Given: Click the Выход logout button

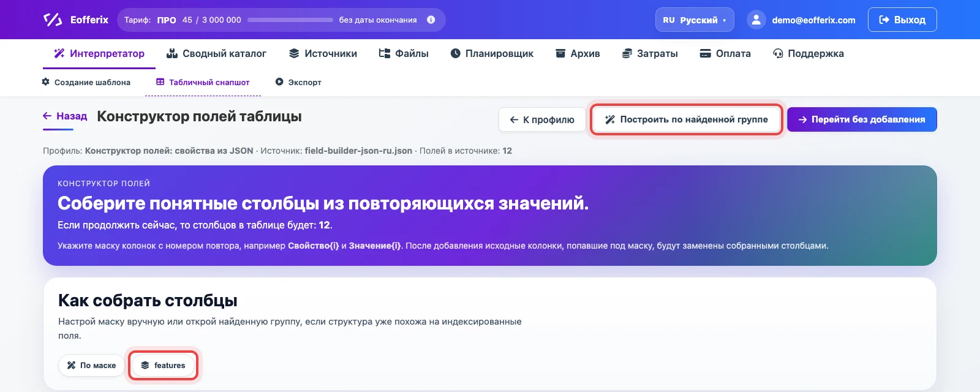Looking at the screenshot, I should point(902,20).
